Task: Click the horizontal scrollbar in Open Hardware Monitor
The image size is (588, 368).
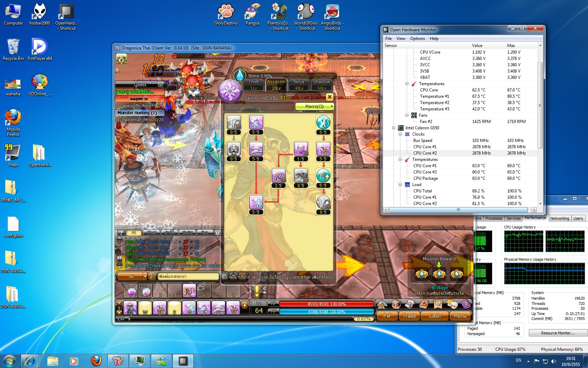Action: point(458,210)
